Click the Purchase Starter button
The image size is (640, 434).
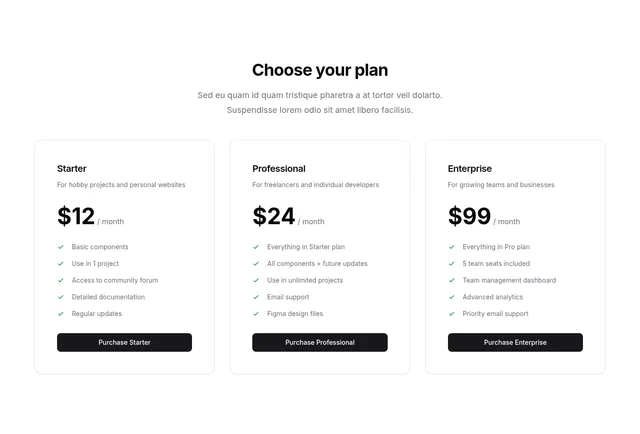[x=124, y=342]
